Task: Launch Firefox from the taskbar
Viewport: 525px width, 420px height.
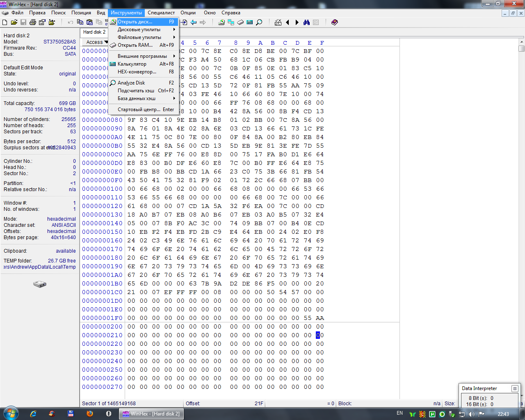Action: (x=90, y=414)
